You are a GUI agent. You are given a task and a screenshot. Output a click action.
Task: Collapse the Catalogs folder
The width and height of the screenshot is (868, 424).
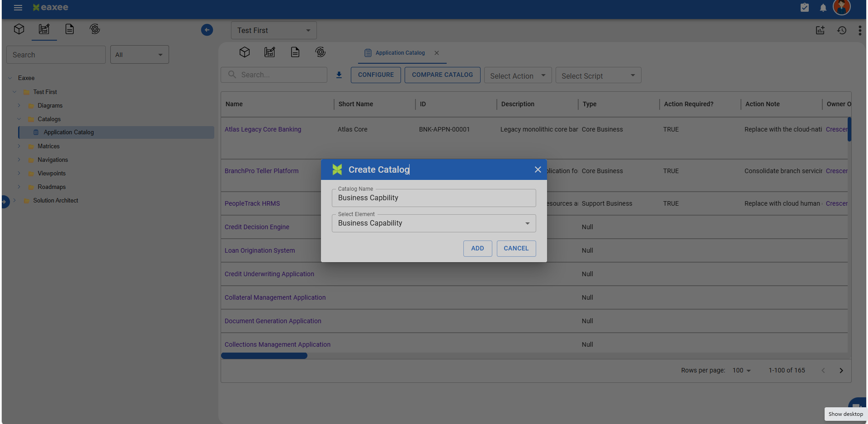pos(19,119)
